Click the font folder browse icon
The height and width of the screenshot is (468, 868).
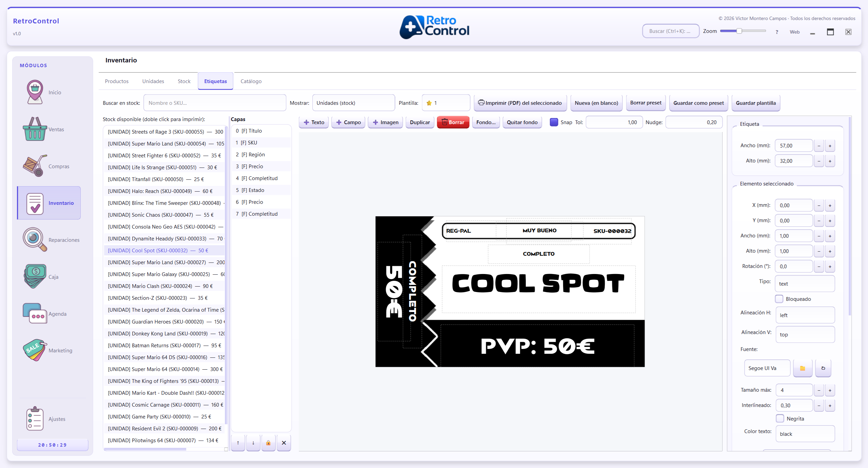pyautogui.click(x=802, y=368)
